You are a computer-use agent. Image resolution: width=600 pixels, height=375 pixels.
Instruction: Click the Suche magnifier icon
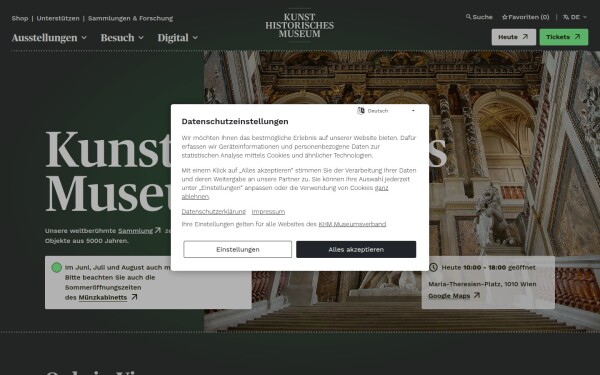coord(468,17)
